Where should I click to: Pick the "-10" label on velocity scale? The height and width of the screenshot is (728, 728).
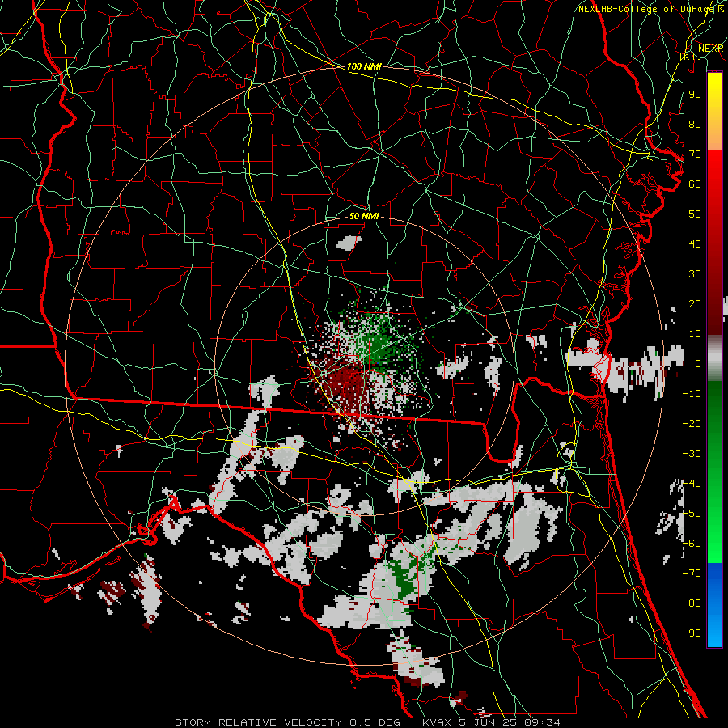click(692, 394)
